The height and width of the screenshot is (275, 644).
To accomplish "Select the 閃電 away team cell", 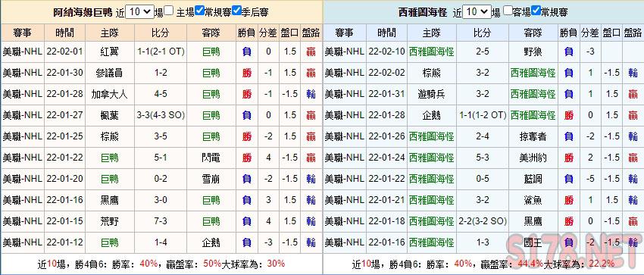I will (x=211, y=158).
